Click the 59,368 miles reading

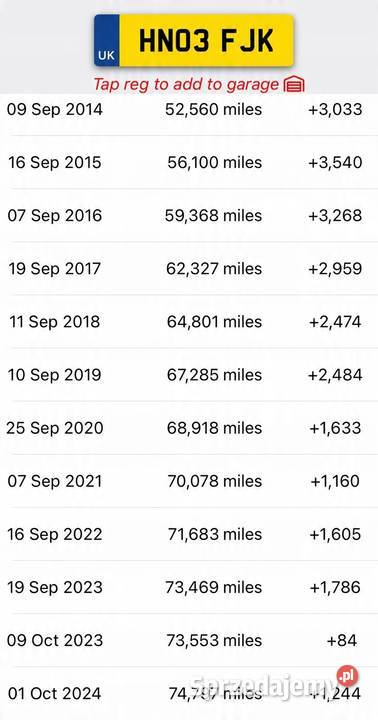214,215
